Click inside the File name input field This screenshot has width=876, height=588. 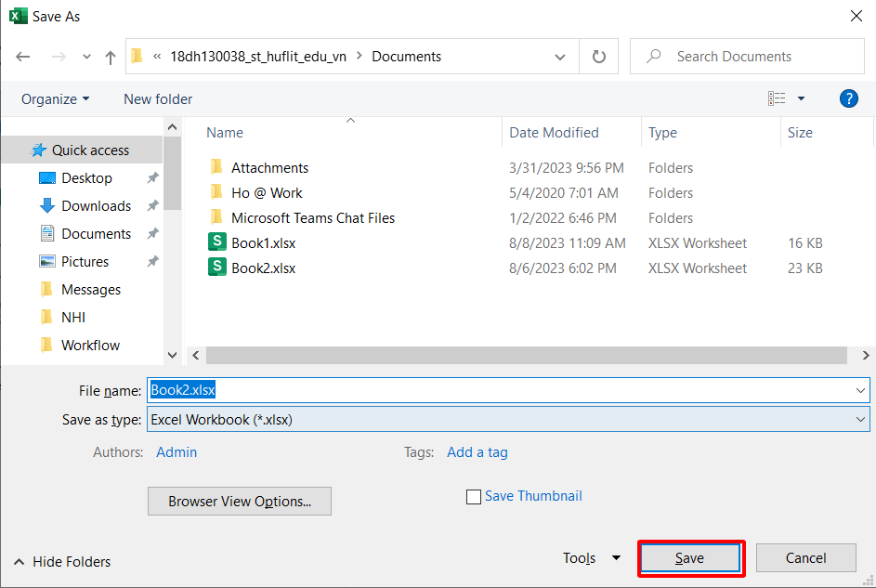coord(372,390)
